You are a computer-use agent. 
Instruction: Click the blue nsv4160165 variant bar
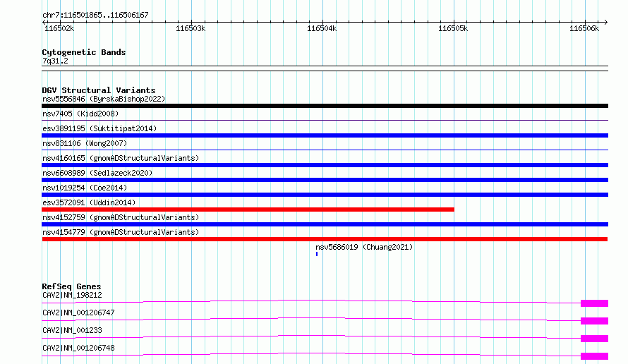pyautogui.click(x=325, y=165)
